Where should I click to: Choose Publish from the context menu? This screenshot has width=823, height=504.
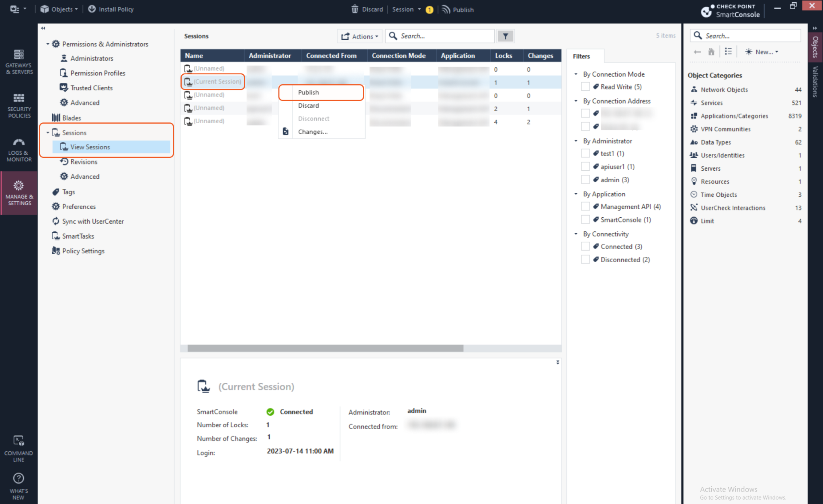308,92
